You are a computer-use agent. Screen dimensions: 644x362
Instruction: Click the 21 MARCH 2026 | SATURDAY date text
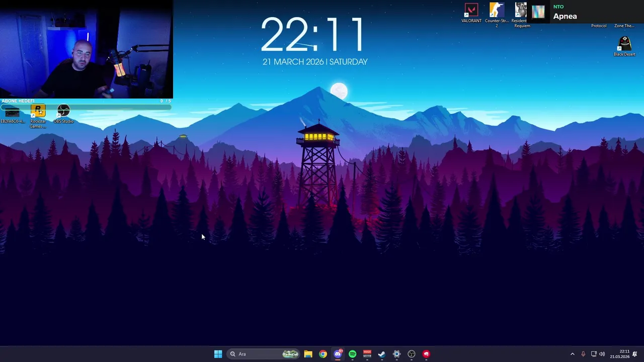click(315, 62)
